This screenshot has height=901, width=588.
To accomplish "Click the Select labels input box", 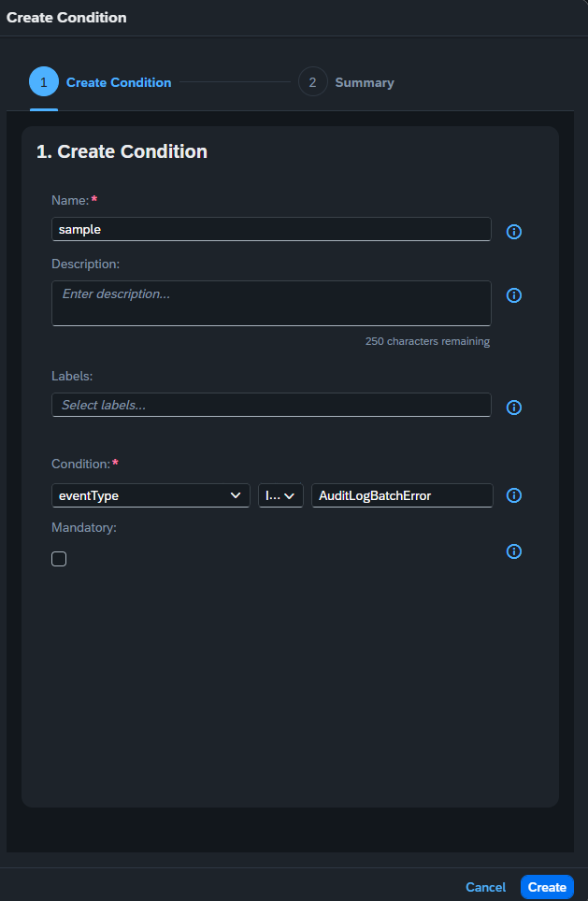I will click(x=271, y=405).
